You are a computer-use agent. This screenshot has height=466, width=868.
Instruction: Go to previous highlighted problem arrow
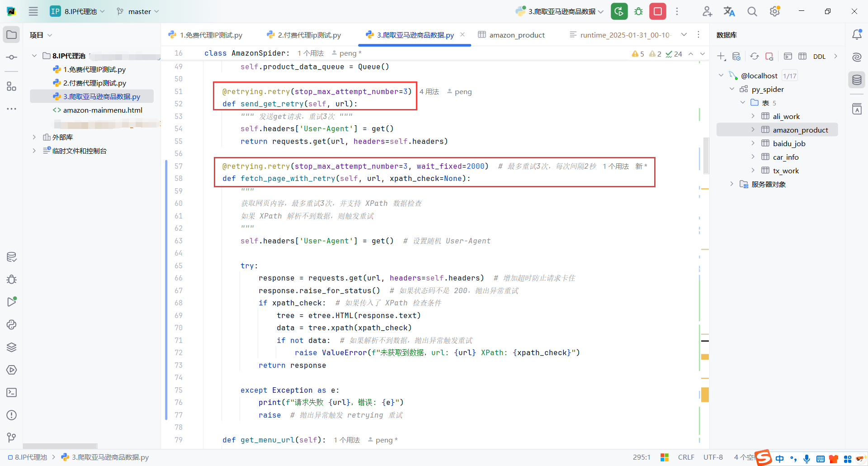tap(691, 54)
